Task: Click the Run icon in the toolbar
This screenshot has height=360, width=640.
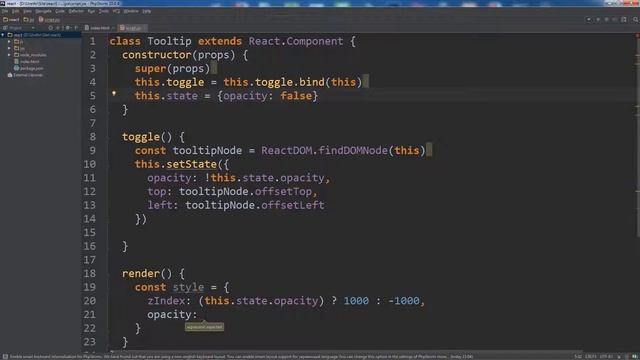Action: [x=598, y=19]
